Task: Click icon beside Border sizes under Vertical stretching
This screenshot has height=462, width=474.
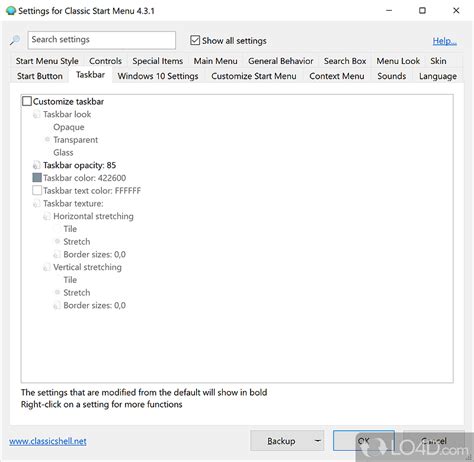Action: coord(57,306)
